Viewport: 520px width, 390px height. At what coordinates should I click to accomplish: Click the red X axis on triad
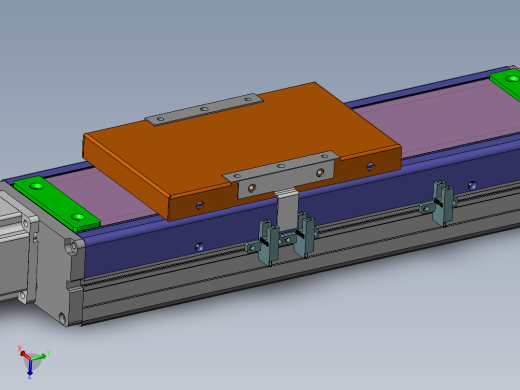25,355
